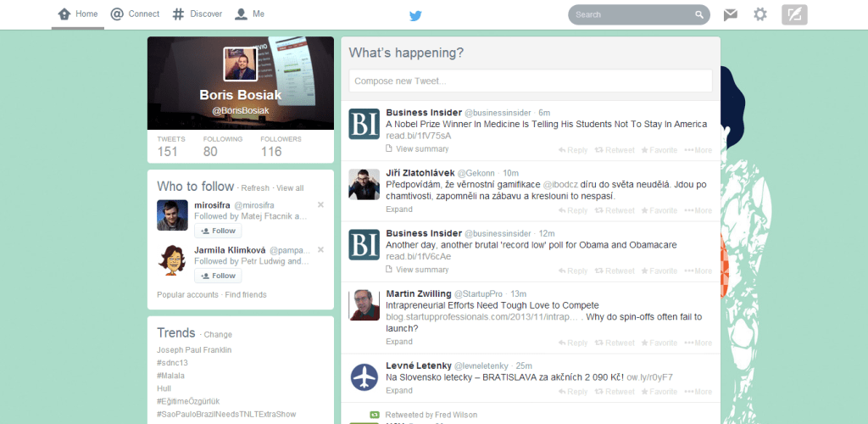Open the Me tab
The height and width of the screenshot is (424, 868).
249,14
